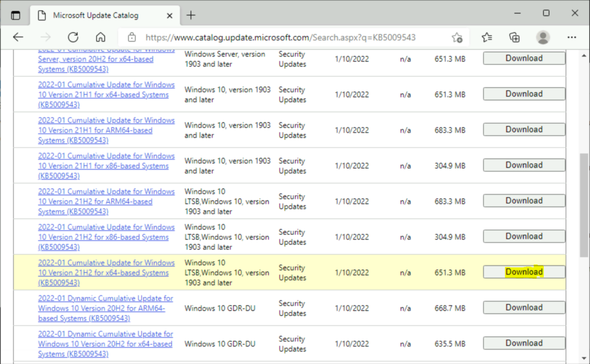The height and width of the screenshot is (364, 590).
Task: Click the vertical scrollbar thumb
Action: coord(584,205)
